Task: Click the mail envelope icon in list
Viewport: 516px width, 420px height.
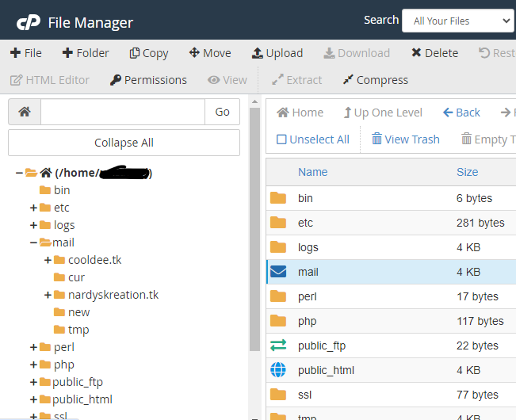Action: pyautogui.click(x=278, y=272)
